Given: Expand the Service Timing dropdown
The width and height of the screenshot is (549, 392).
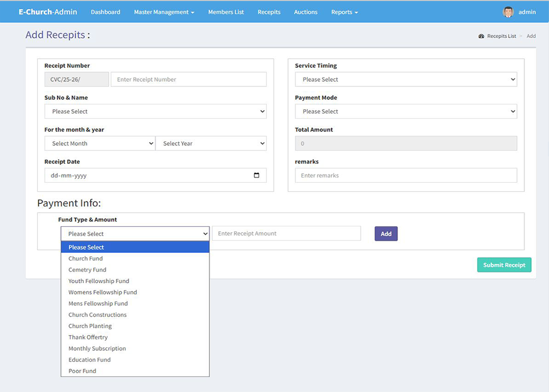Looking at the screenshot, I should pos(406,79).
